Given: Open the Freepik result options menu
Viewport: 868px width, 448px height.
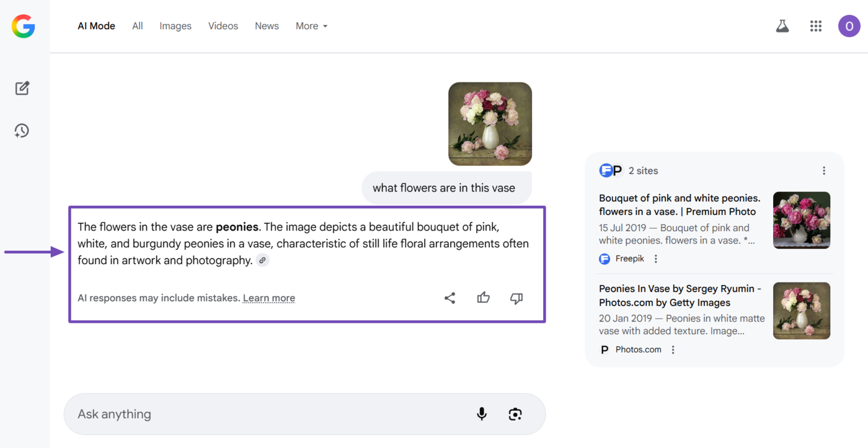Looking at the screenshot, I should pos(656,259).
